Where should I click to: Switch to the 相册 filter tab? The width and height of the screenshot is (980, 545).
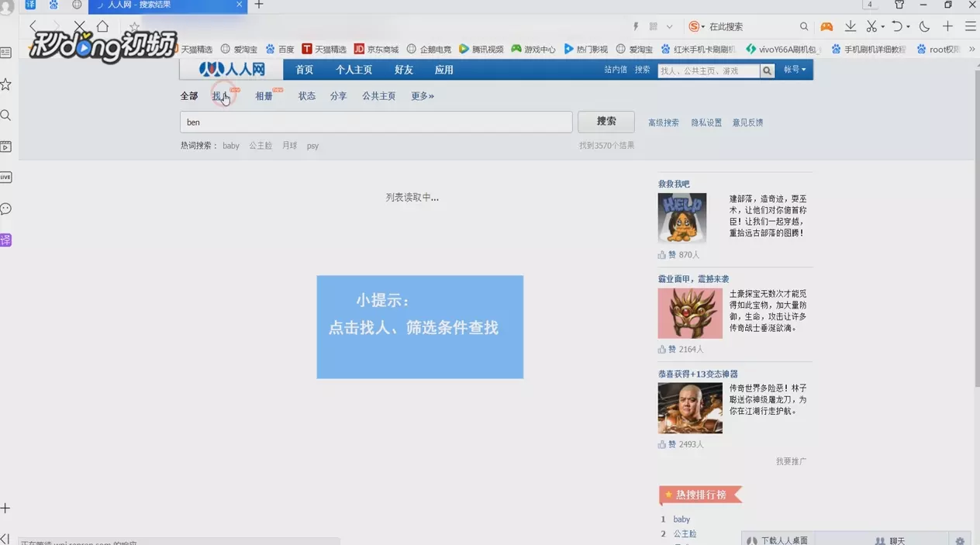pos(264,96)
